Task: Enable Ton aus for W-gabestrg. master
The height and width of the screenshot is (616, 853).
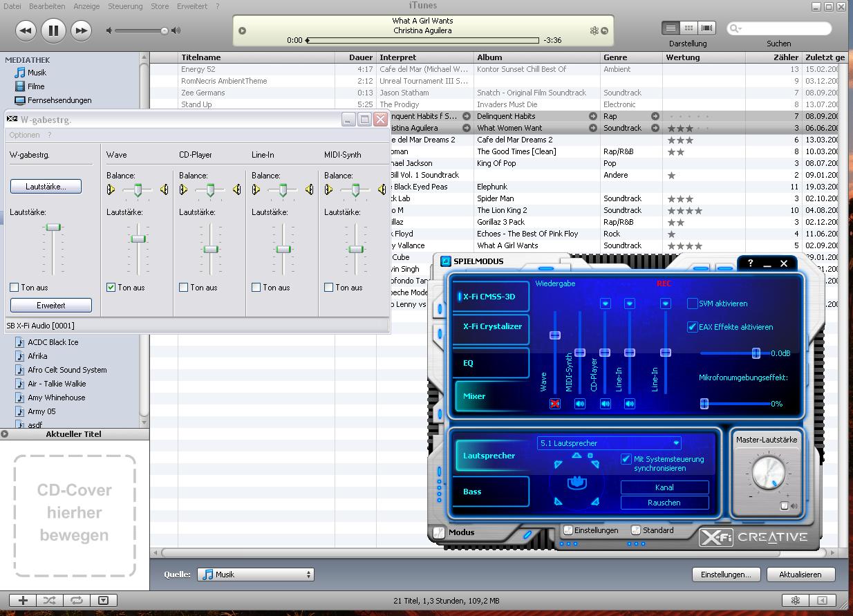Action: [15, 288]
